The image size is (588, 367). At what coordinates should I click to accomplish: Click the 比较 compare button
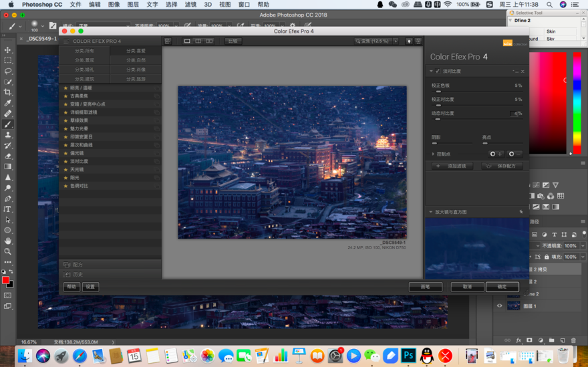(233, 41)
